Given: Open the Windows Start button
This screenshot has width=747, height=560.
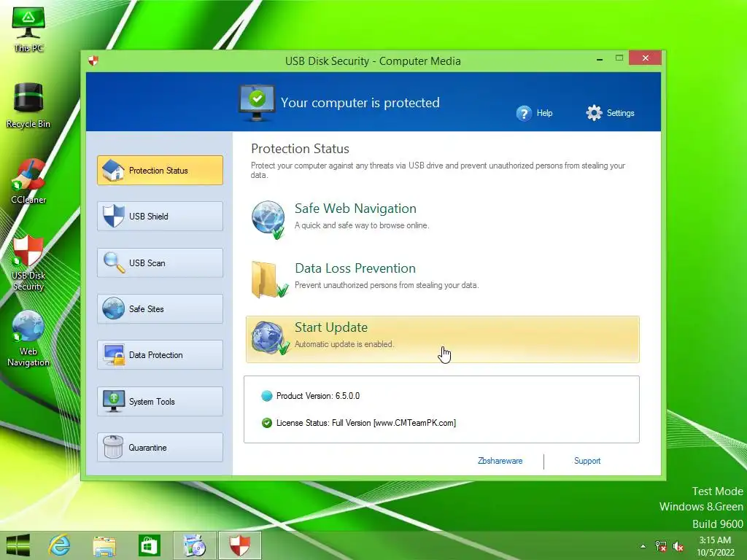Looking at the screenshot, I should (18, 545).
